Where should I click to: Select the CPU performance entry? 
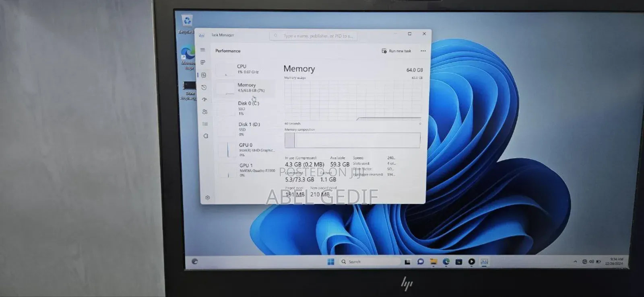(x=245, y=69)
